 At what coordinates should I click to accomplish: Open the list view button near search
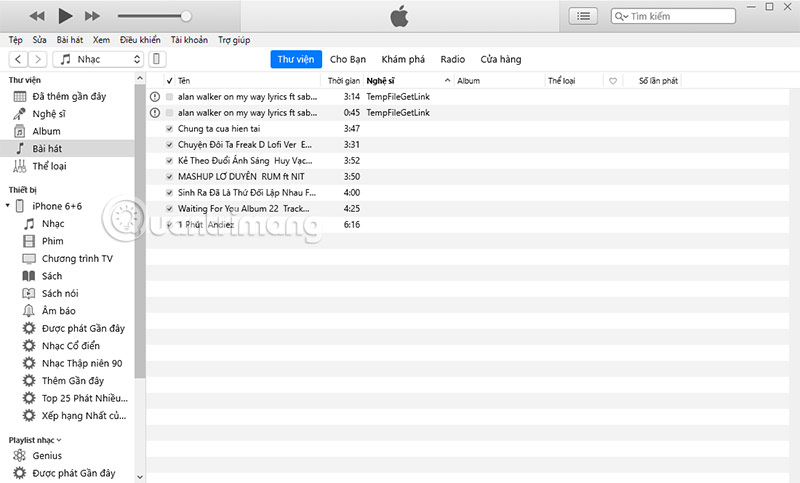click(583, 16)
